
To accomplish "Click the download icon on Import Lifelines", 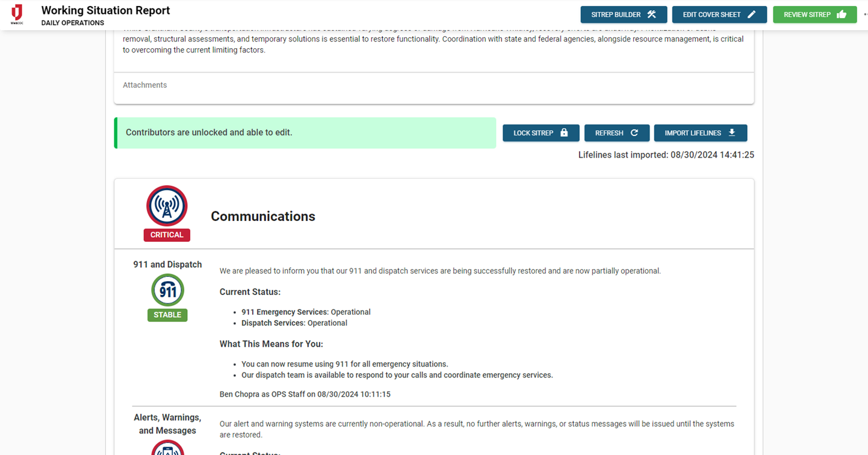I will pyautogui.click(x=733, y=132).
